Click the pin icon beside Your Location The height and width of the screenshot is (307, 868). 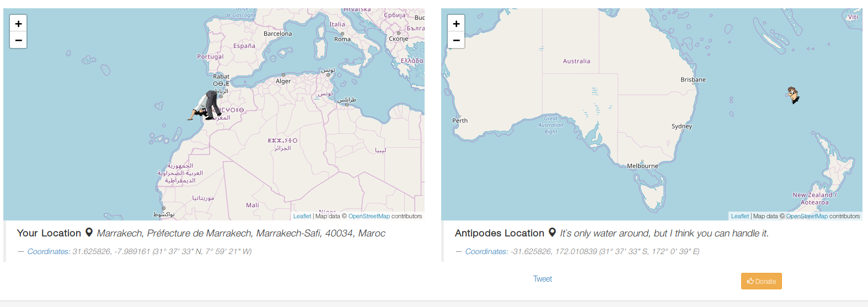(x=89, y=233)
